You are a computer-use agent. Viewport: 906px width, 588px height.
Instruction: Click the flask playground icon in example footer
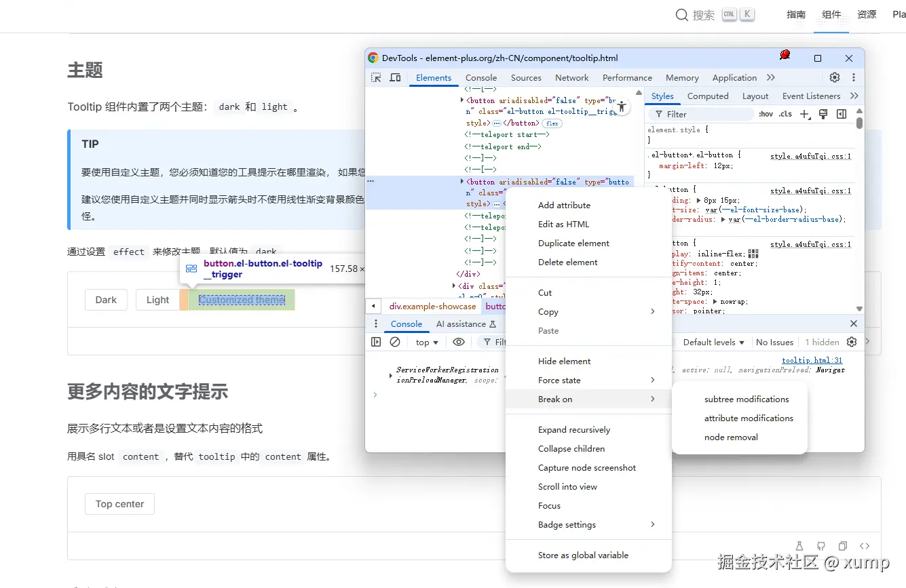799,546
